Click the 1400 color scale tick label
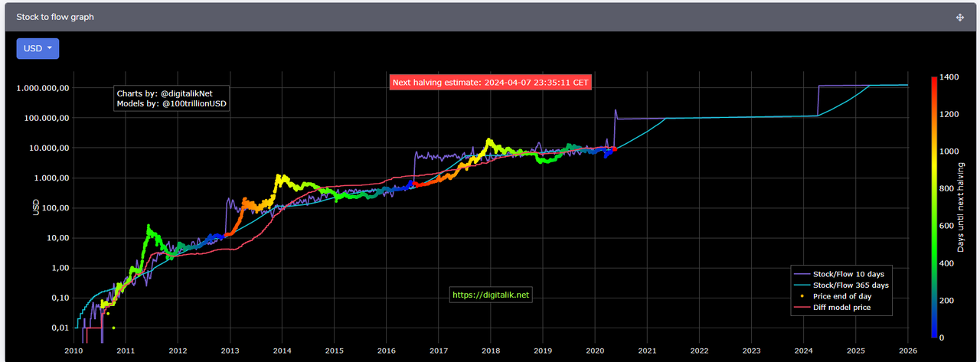This screenshot has width=980, height=362. (951, 77)
